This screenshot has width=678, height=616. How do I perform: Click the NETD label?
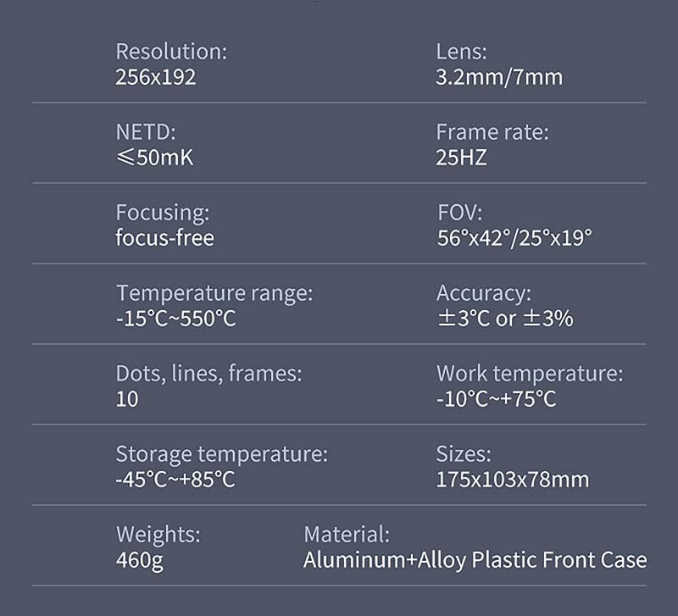coord(145,132)
